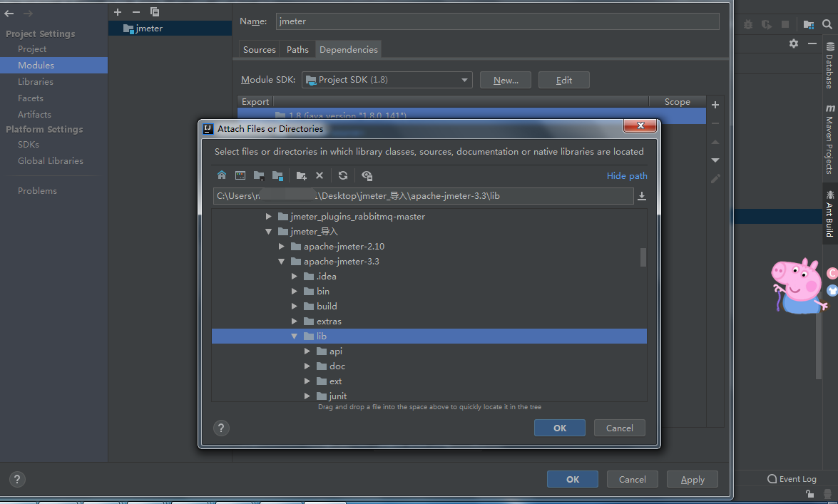Select ext folder in tree
This screenshot has height=504, width=838.
pos(335,381)
